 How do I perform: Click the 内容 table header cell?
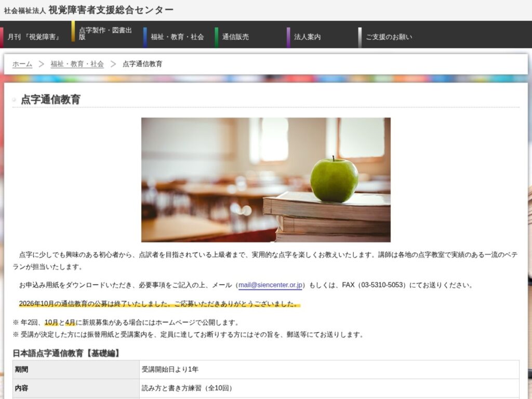[x=76, y=388]
